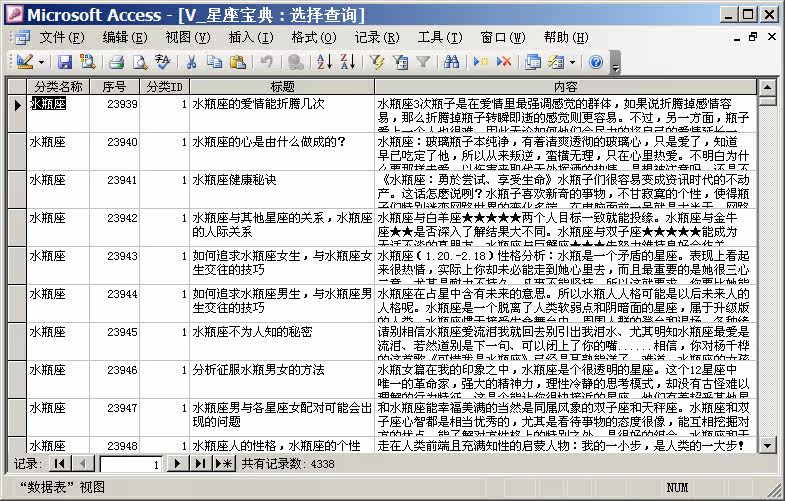Select row selector for record 23943
785x501 pixels.
pyautogui.click(x=17, y=265)
